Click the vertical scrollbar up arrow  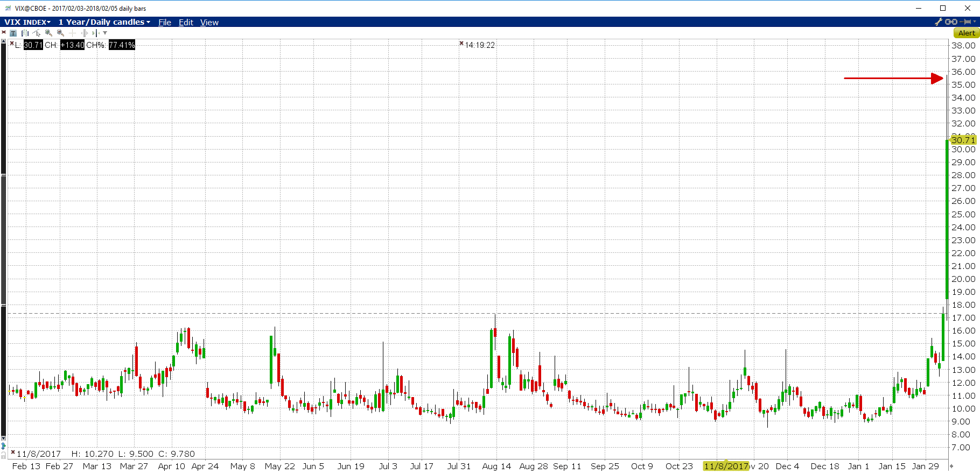pyautogui.click(x=3, y=41)
